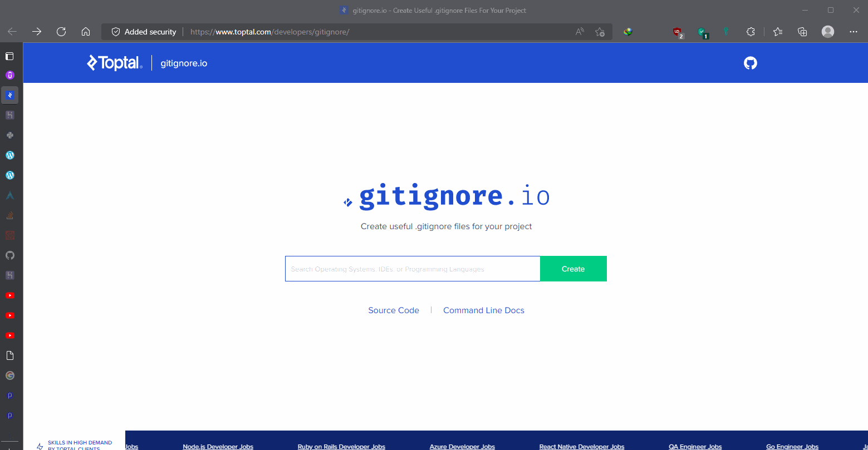Select the YouTube tab icon in the sidebar

point(10,295)
